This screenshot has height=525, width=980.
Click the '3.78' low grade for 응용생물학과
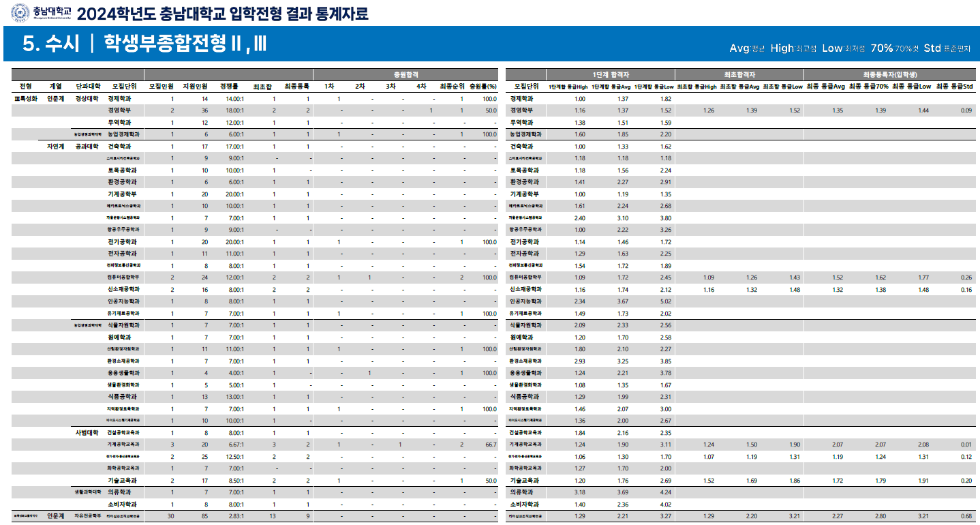click(666, 373)
